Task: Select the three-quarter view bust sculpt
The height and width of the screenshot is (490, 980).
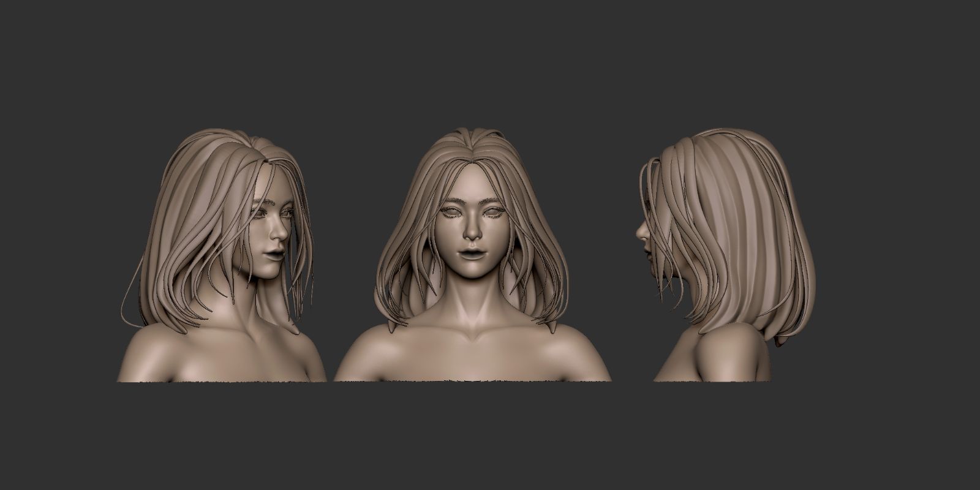Action: coord(222,255)
